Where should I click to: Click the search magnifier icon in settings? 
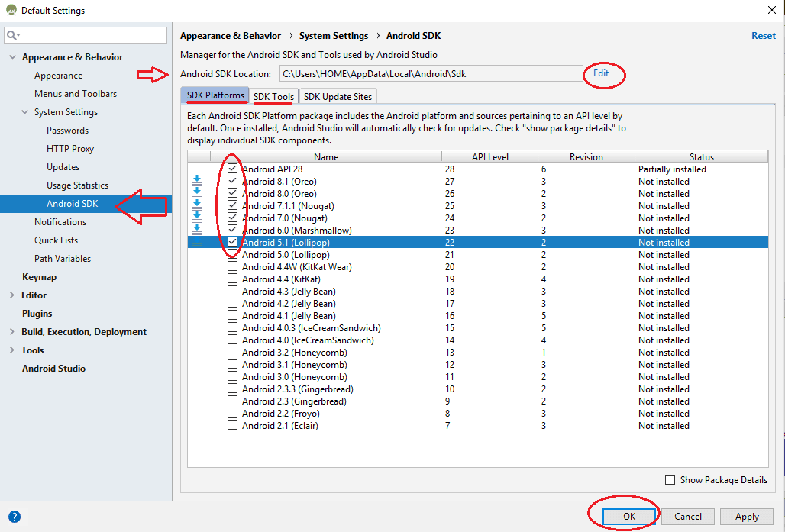(13, 35)
